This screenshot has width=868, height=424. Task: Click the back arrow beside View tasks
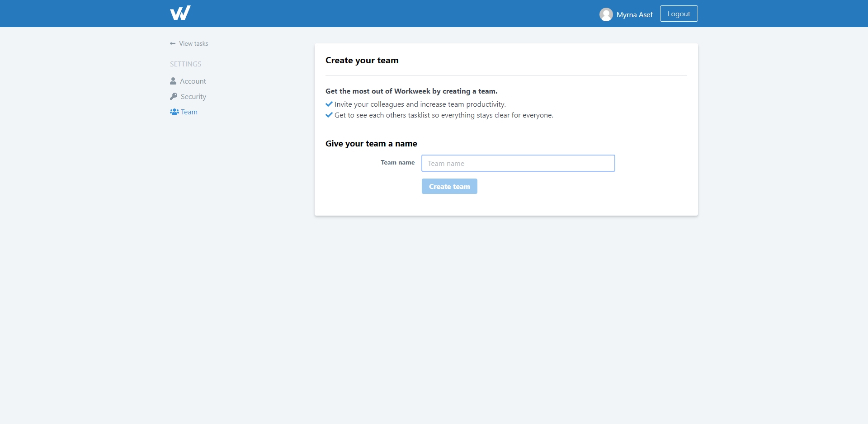coord(173,43)
